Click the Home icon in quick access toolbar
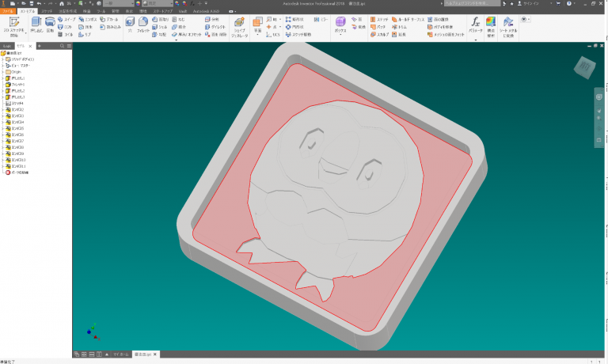Screen dimensions: 608x364 point(61,3)
